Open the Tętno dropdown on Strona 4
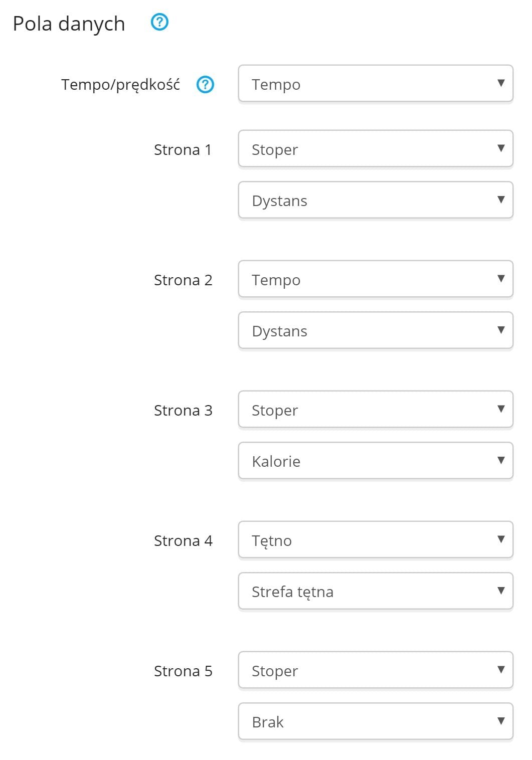The width and height of the screenshot is (532, 760). coord(376,539)
